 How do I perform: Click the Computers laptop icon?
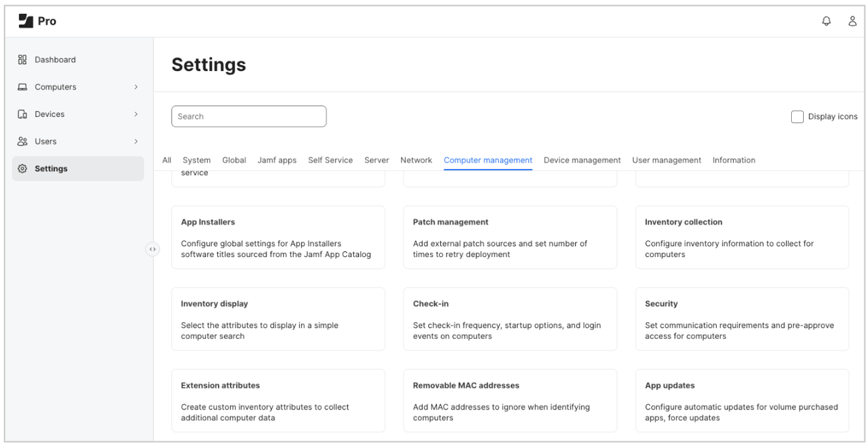tap(22, 87)
